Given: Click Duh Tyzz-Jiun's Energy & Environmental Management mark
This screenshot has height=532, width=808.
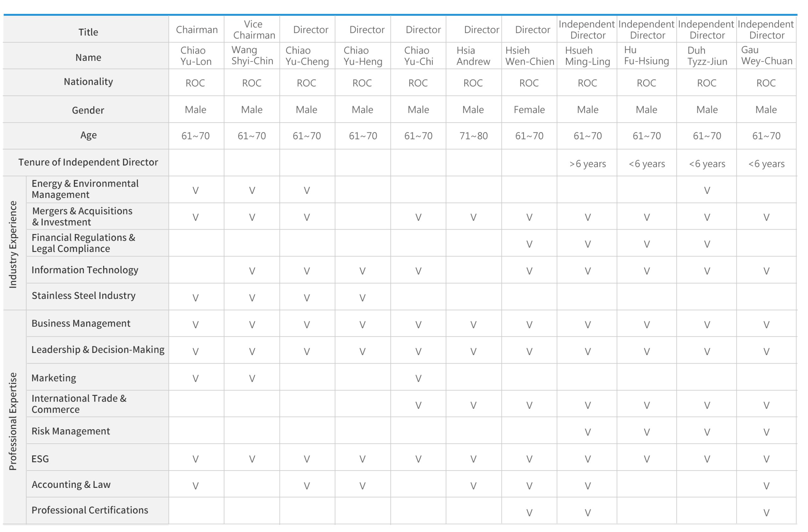Looking at the screenshot, I should click(707, 191).
